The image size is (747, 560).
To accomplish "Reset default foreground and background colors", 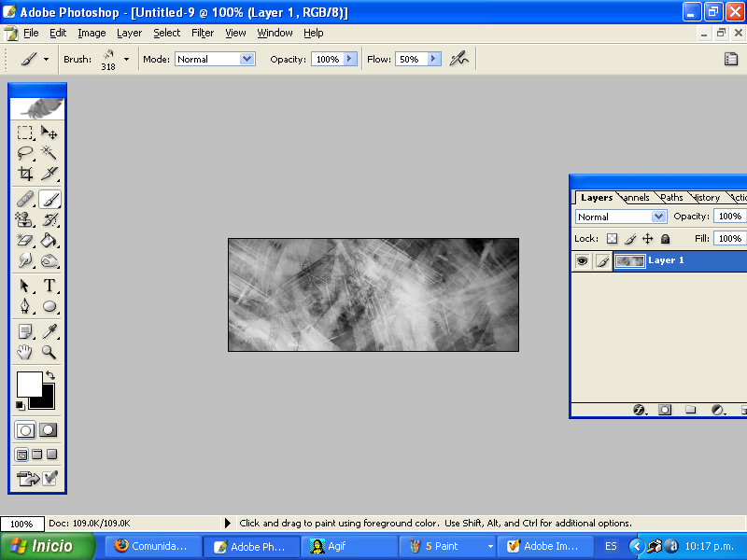I will (20, 405).
